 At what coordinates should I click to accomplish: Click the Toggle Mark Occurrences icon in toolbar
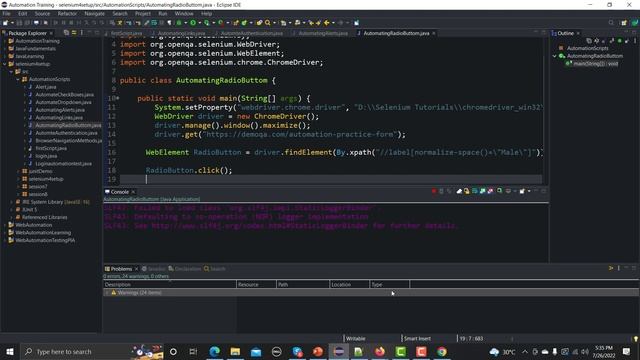tap(146, 23)
